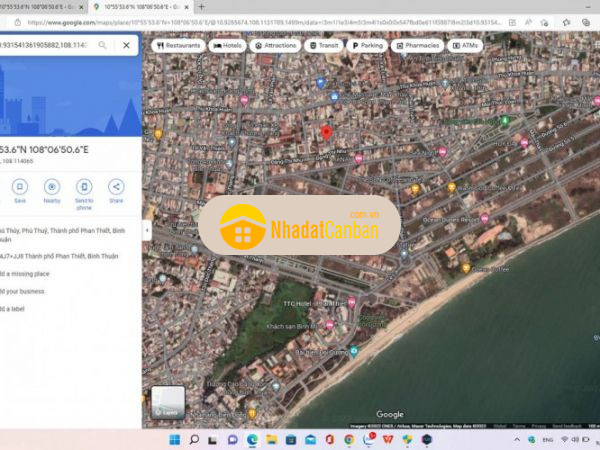Open Microsoft Edge from the taskbar
Image resolution: width=600 pixels, height=450 pixels.
tap(252, 439)
